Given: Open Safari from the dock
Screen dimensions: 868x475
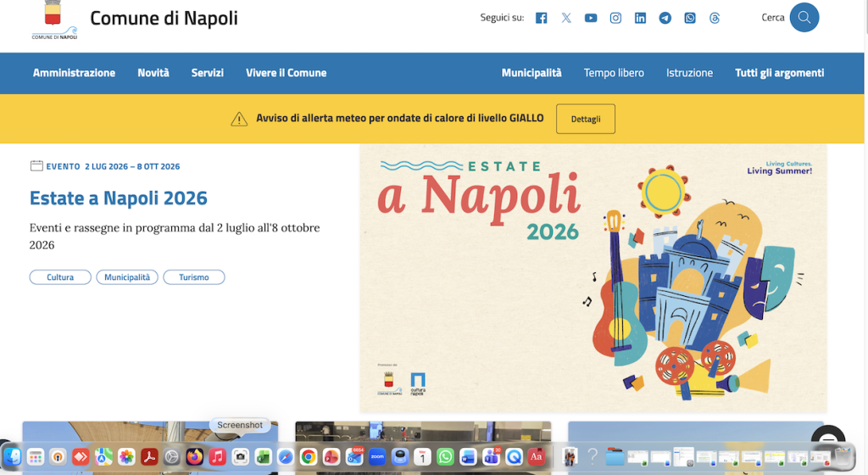Looking at the screenshot, I should (x=286, y=456).
